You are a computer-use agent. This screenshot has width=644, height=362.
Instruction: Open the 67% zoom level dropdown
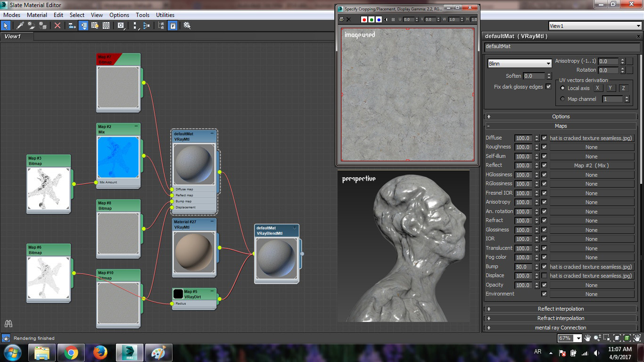[x=578, y=338]
